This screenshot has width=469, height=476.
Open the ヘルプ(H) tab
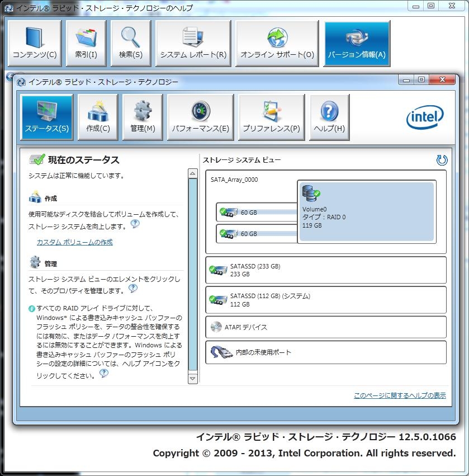pyautogui.click(x=329, y=117)
